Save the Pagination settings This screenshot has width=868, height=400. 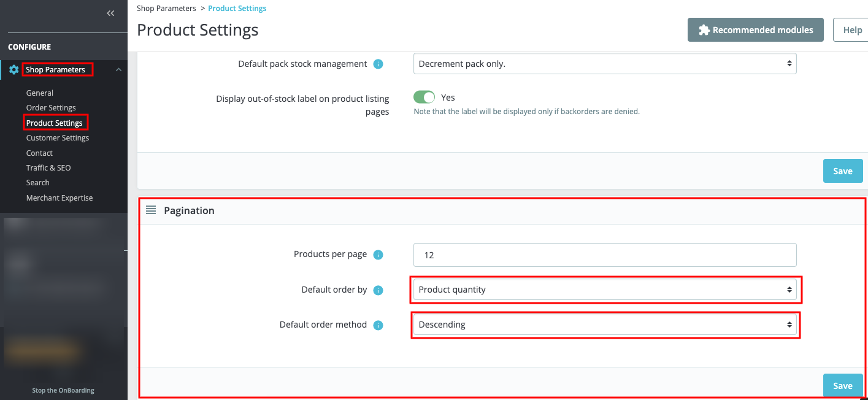pyautogui.click(x=842, y=386)
